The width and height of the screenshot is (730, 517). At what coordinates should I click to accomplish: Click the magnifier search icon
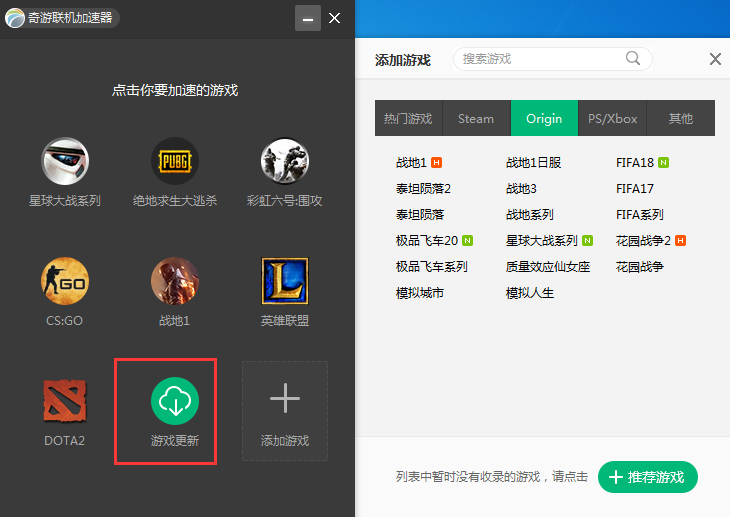pyautogui.click(x=633, y=58)
